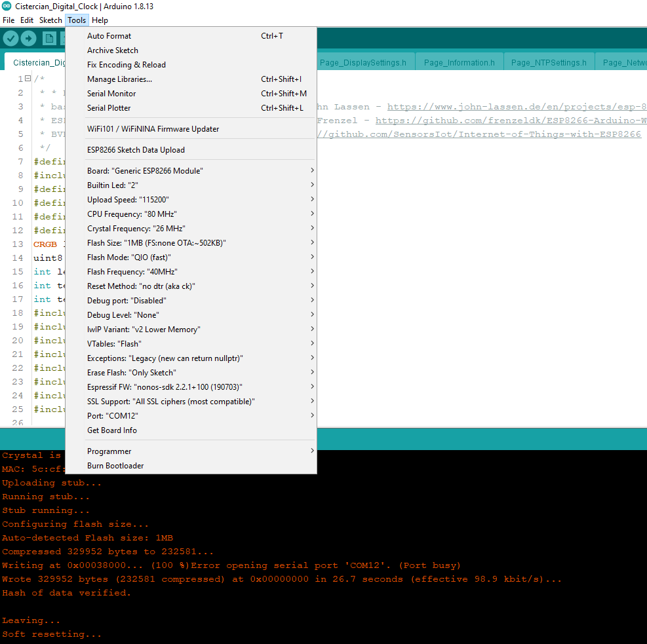647x644 pixels.
Task: Click "Auto-detected Flash size: 1MB" console line
Action: (x=87, y=538)
